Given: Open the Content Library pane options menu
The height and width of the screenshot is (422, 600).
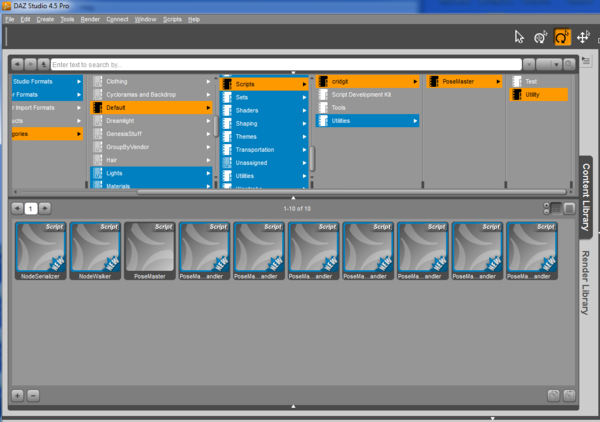Looking at the screenshot, I should click(586, 60).
